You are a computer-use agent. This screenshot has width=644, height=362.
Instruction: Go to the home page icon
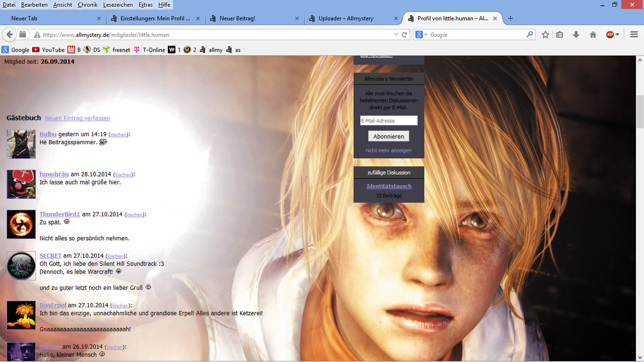(x=593, y=35)
